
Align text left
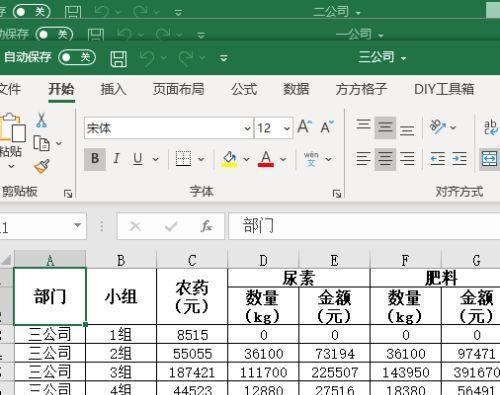click(x=363, y=159)
